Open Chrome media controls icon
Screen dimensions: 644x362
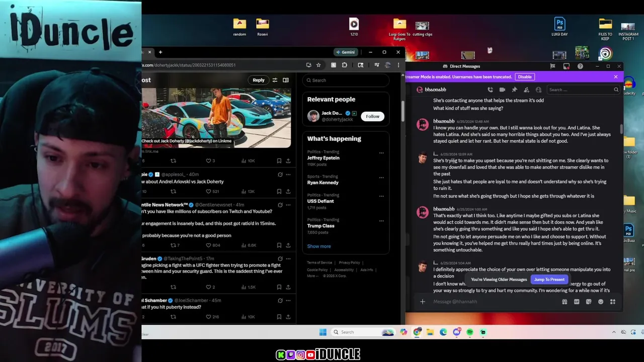click(x=377, y=65)
